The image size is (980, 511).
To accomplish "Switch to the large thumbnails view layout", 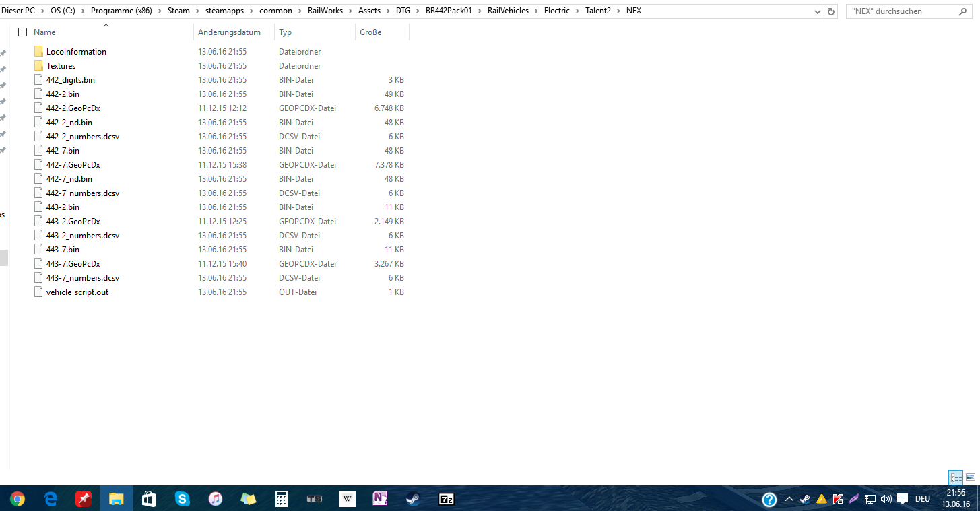I will coord(971,477).
